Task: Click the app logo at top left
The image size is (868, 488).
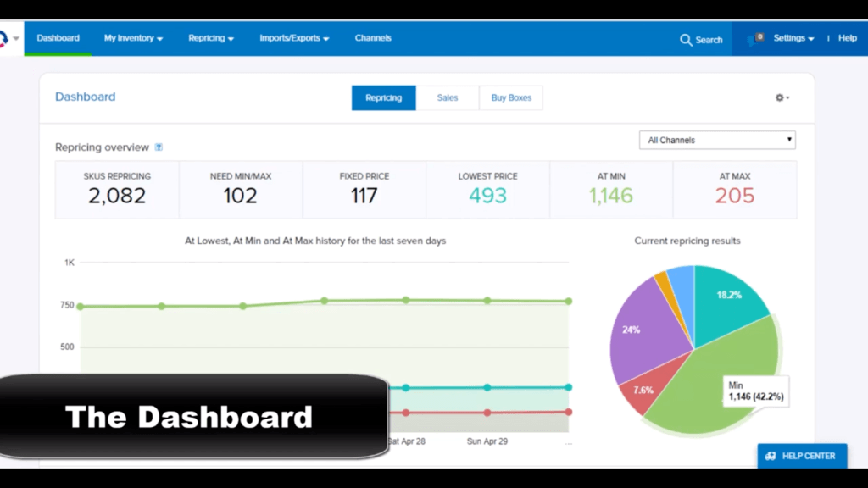Action: 4,38
